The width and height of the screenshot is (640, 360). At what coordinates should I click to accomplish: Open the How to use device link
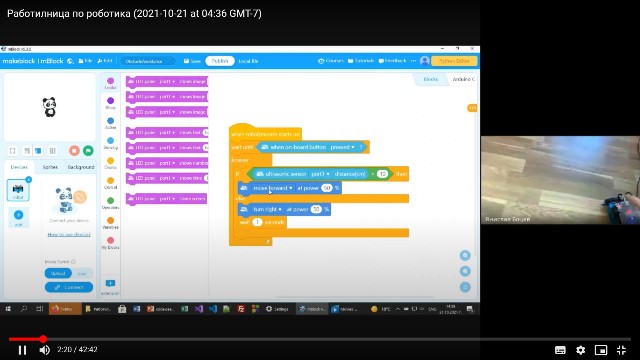coord(69,234)
